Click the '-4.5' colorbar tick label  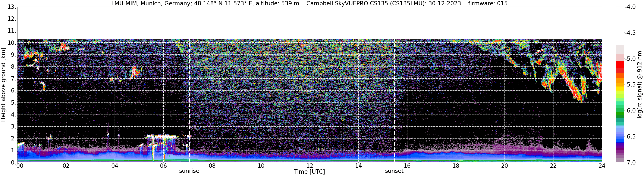630,33
